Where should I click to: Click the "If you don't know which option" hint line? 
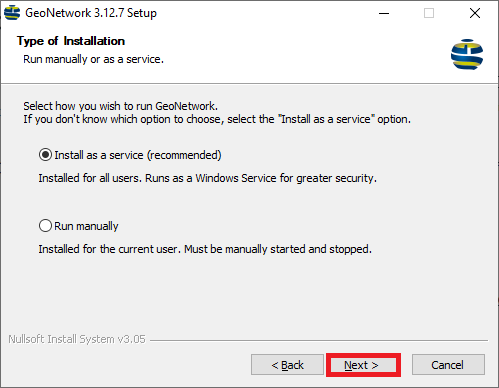point(217,119)
